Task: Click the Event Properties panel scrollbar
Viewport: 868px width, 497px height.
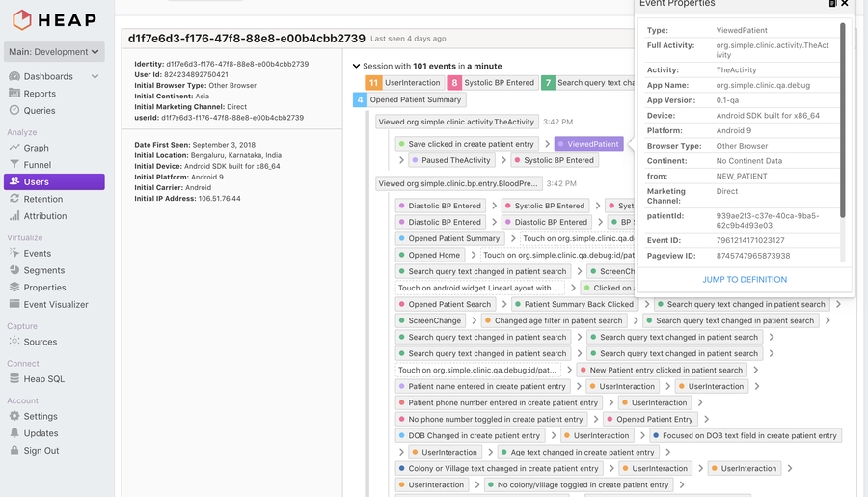Action: coord(843,58)
